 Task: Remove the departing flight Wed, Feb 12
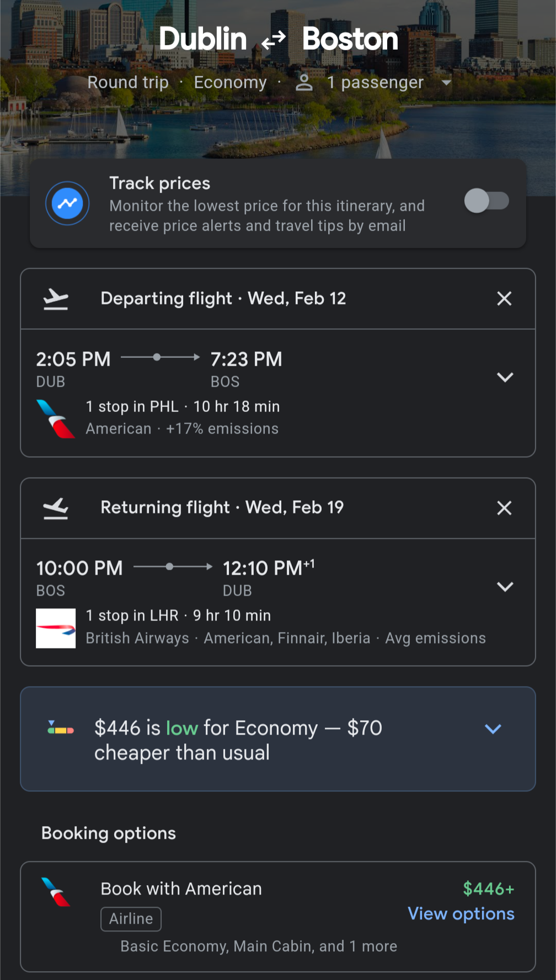pyautogui.click(x=504, y=299)
